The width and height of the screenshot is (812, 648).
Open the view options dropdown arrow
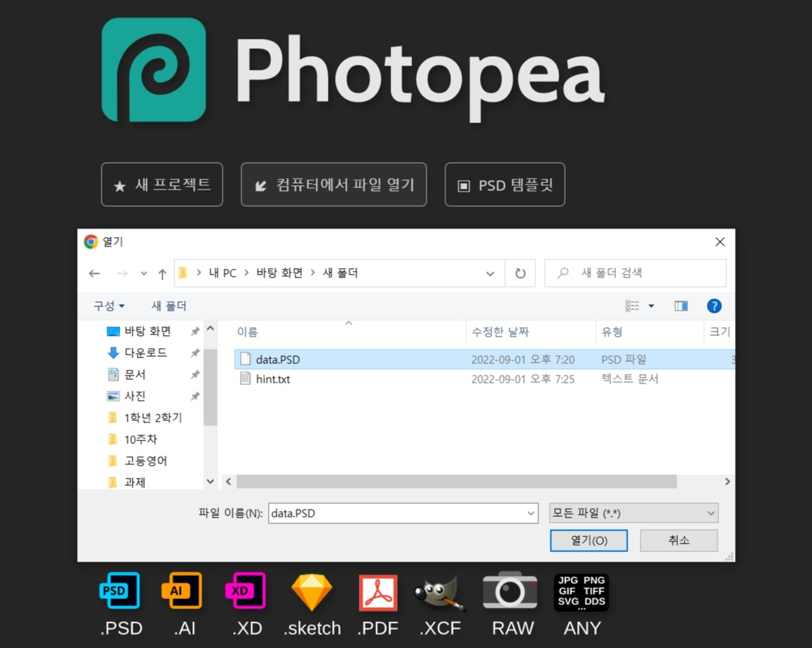pos(651,306)
